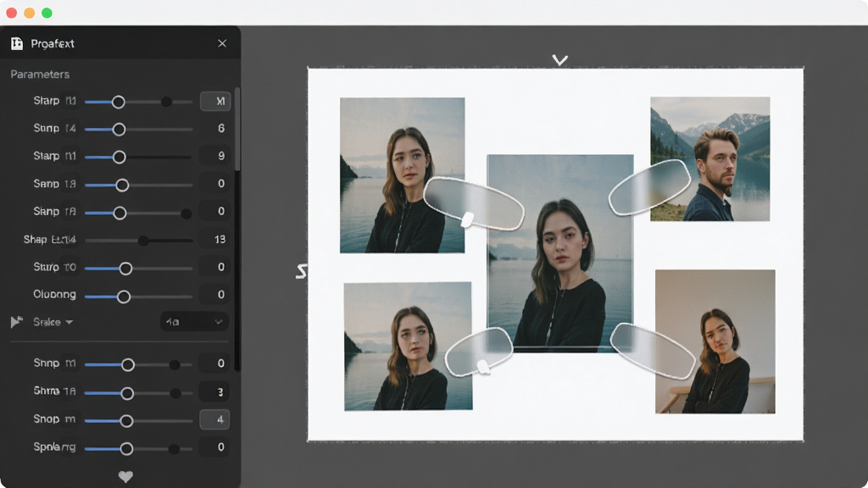Click the glass connector between bottom-left and center photos

point(480,352)
